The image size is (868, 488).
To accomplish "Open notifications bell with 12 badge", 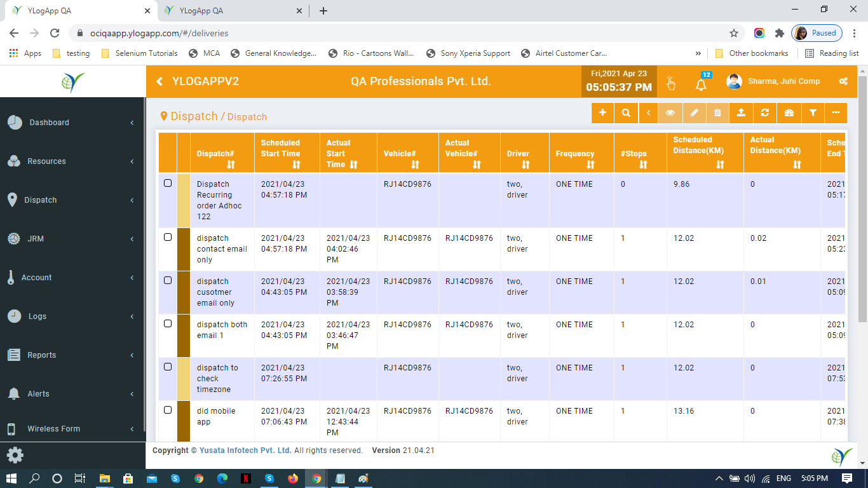I will pos(702,83).
